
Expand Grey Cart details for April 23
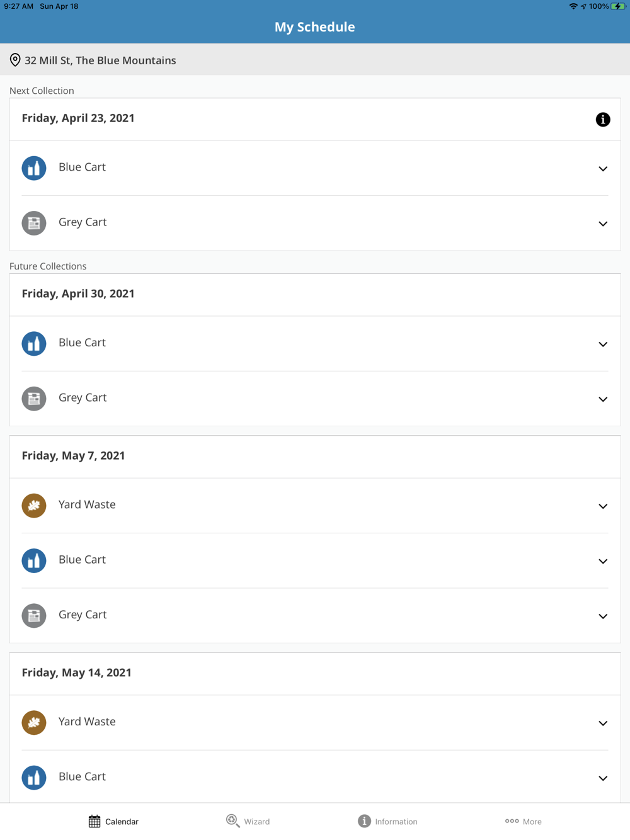click(602, 224)
